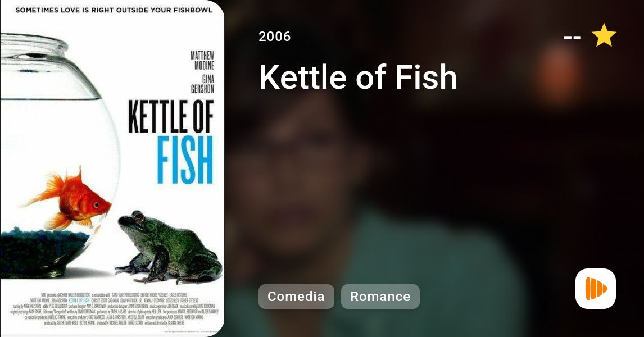This screenshot has width=644, height=337.
Task: Open the orange play logo icon
Action: (596, 289)
